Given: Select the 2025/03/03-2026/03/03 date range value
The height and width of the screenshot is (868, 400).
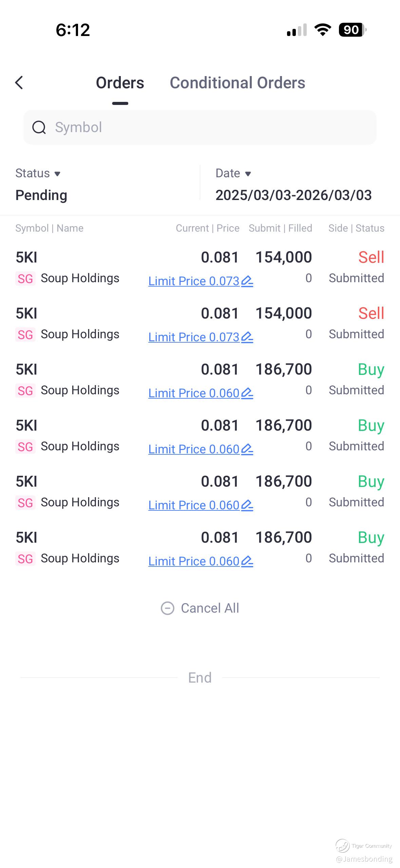Looking at the screenshot, I should (x=293, y=195).
